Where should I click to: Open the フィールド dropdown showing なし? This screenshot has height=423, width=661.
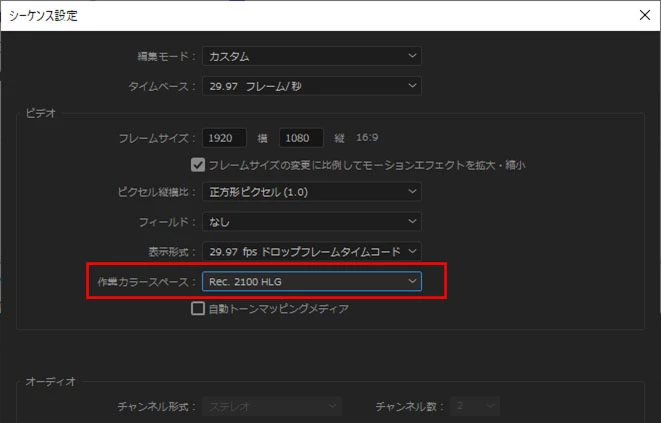click(x=312, y=222)
